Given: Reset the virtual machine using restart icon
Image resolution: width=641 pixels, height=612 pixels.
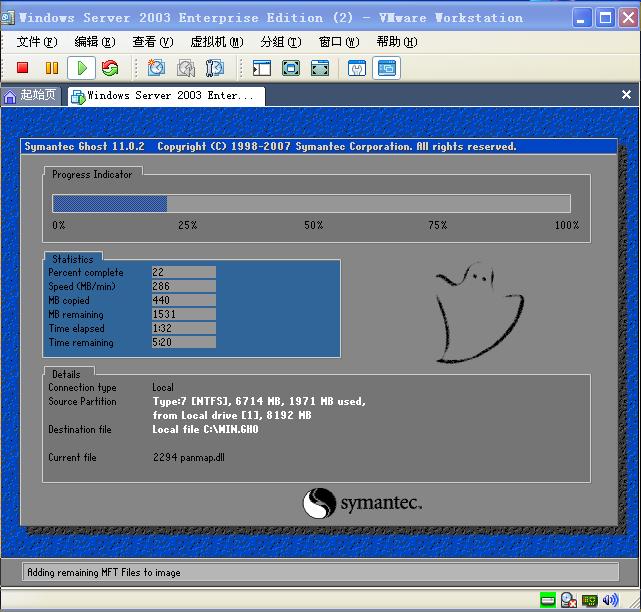Looking at the screenshot, I should 110,68.
